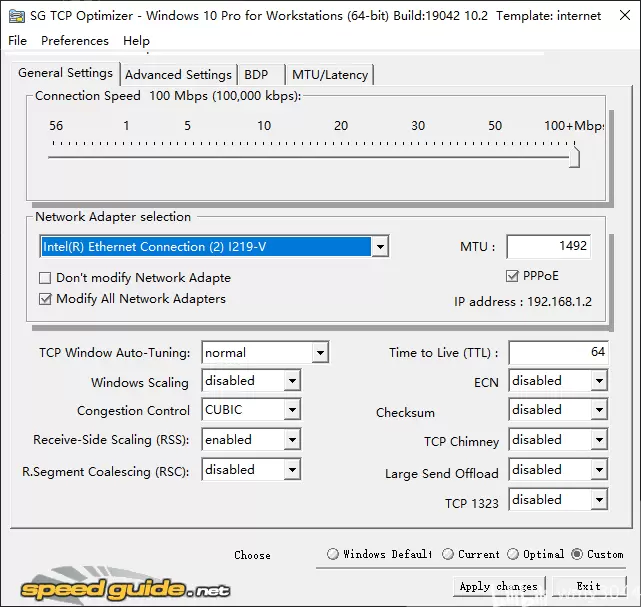The image size is (641, 607).
Task: Open the Large Send Offload dropdown
Action: 558,469
